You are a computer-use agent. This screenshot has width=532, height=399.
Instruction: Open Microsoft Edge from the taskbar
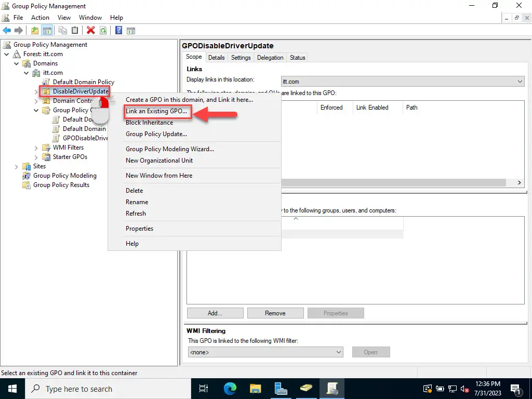tap(230, 389)
